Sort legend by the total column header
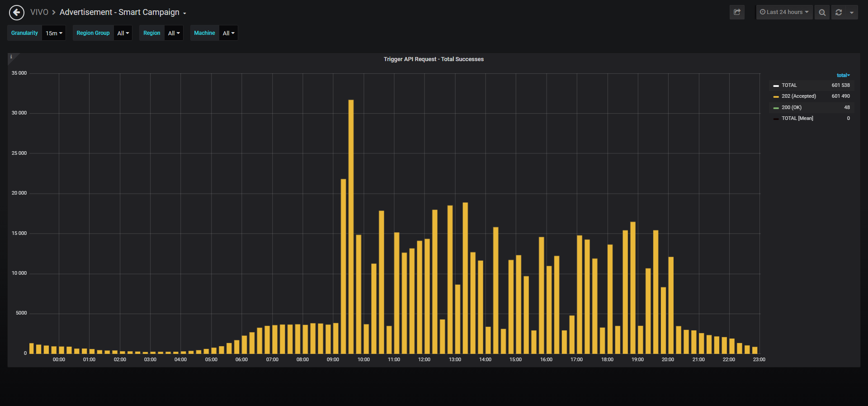Viewport: 868px width, 406px height. click(x=843, y=75)
